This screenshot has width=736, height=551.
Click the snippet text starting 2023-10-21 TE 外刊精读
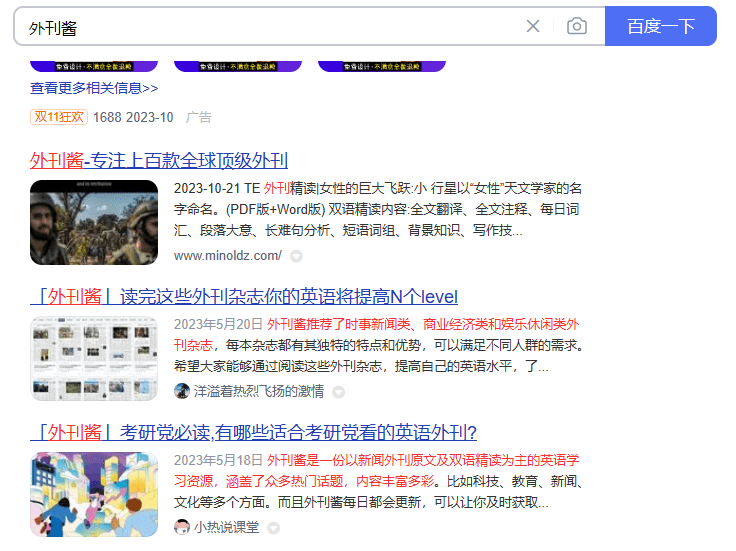click(378, 209)
